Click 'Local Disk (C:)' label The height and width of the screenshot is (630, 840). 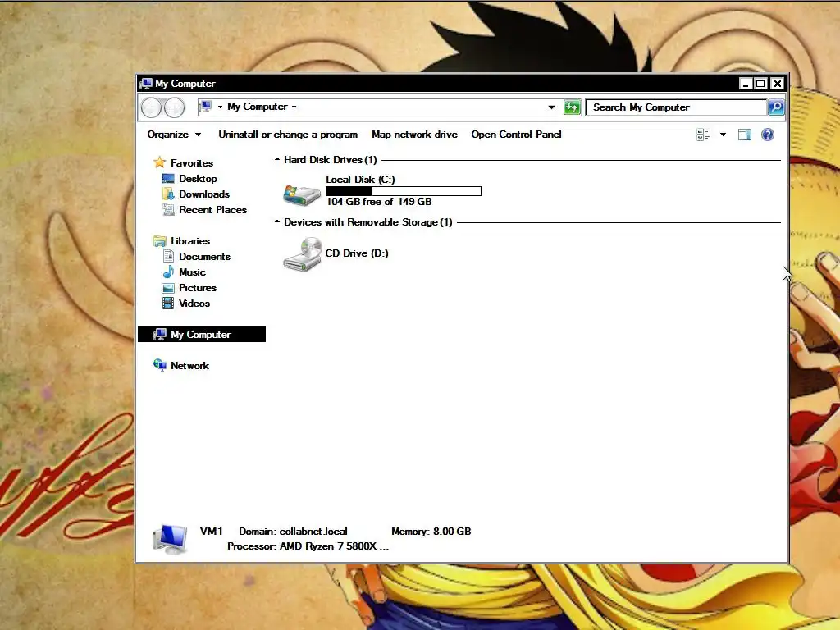coord(361,180)
